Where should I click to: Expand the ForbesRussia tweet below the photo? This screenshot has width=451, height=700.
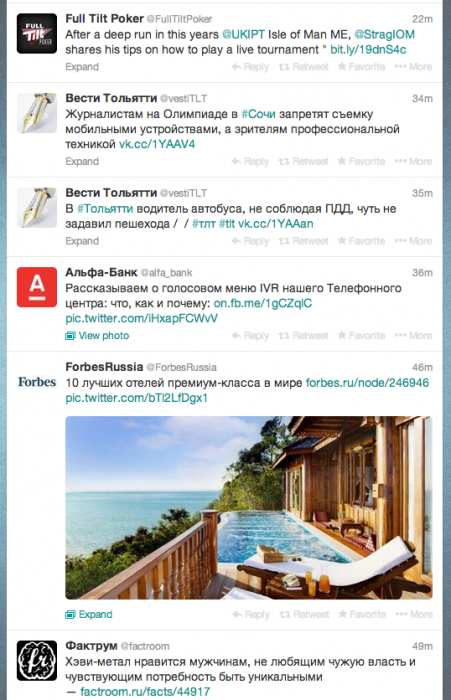tap(89, 615)
